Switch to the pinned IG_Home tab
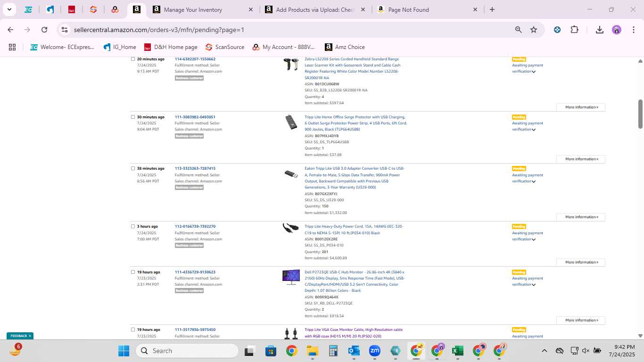The width and height of the screenshot is (644, 362). pyautogui.click(x=50, y=9)
